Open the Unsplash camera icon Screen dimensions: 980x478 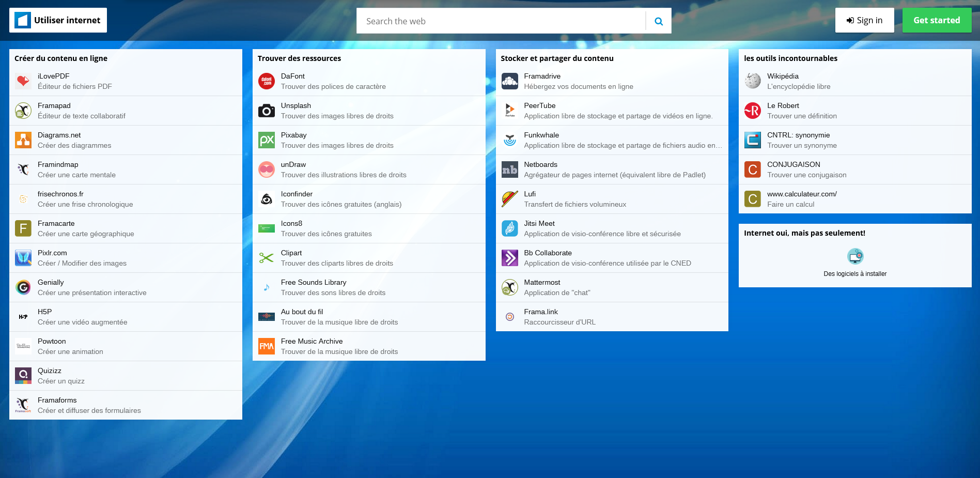(x=267, y=111)
